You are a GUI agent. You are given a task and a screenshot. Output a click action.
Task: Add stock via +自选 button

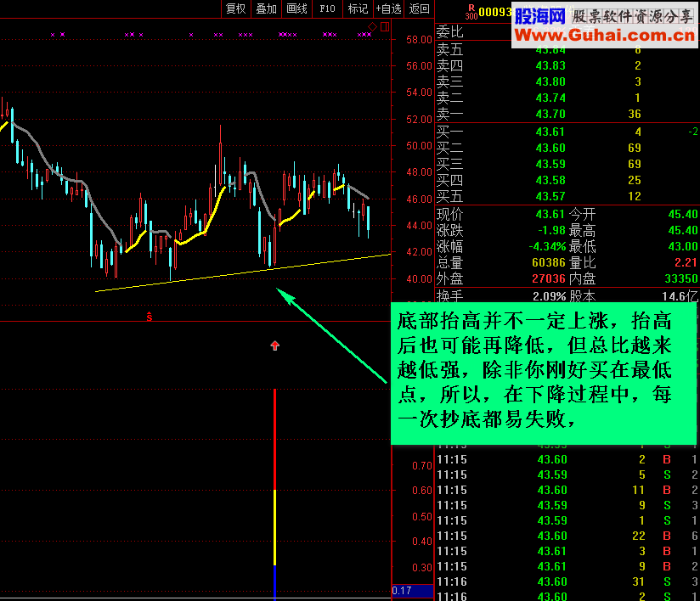coord(388,8)
